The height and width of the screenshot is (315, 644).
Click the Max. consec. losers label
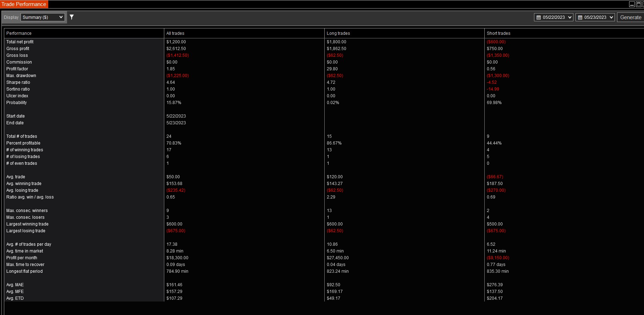[x=26, y=217]
